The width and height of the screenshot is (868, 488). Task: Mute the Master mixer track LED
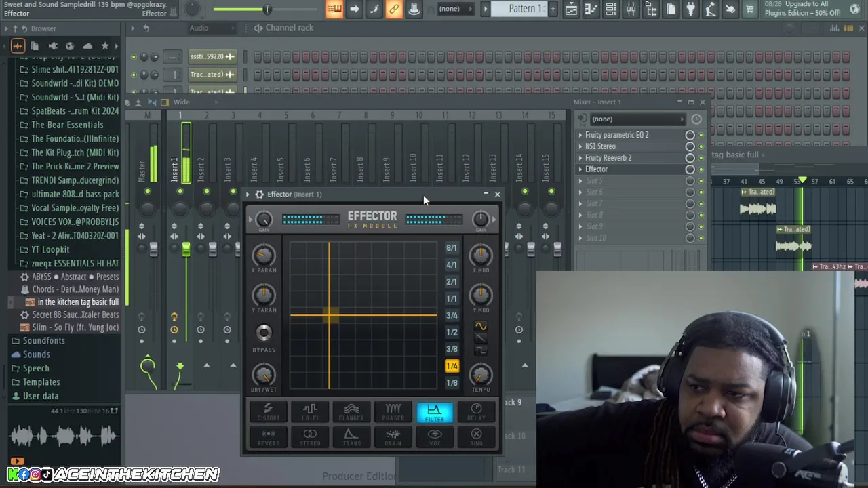pyautogui.click(x=147, y=192)
